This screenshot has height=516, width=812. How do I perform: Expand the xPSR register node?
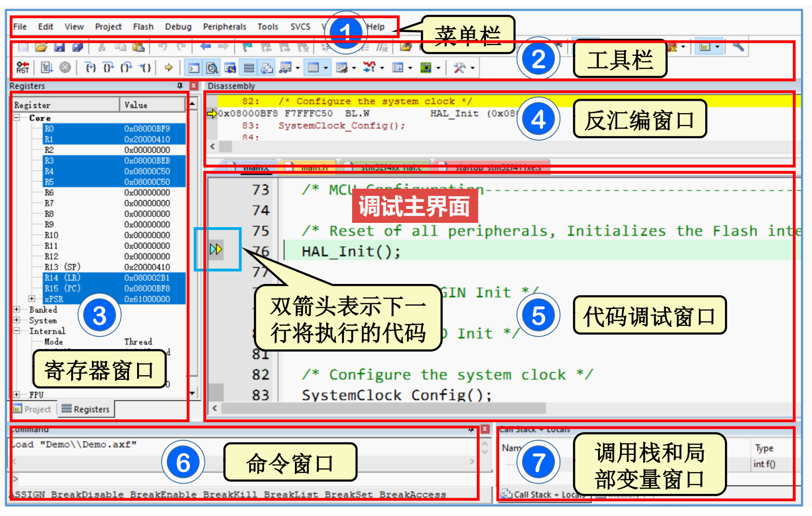click(x=32, y=299)
